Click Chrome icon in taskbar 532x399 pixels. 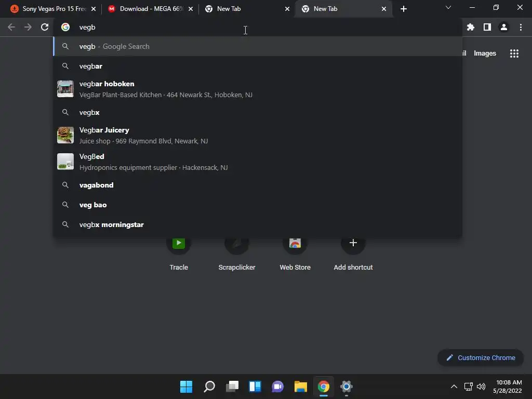tap(323, 387)
